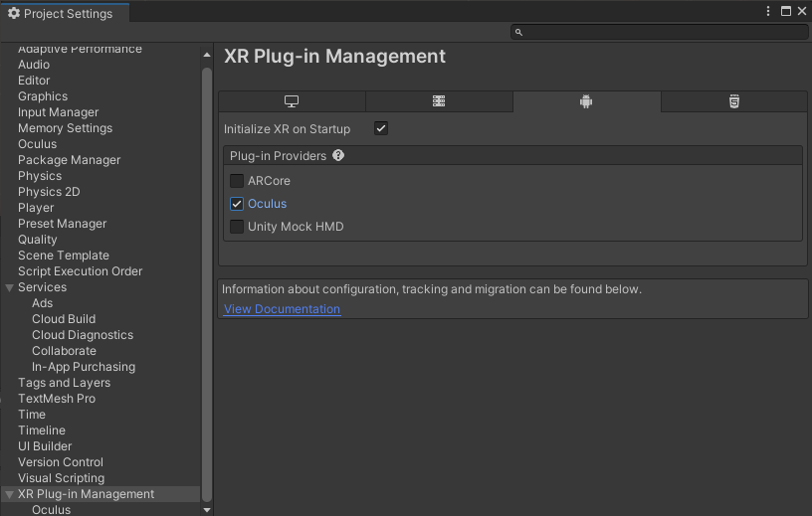Open Scene Template settings

[x=63, y=256]
